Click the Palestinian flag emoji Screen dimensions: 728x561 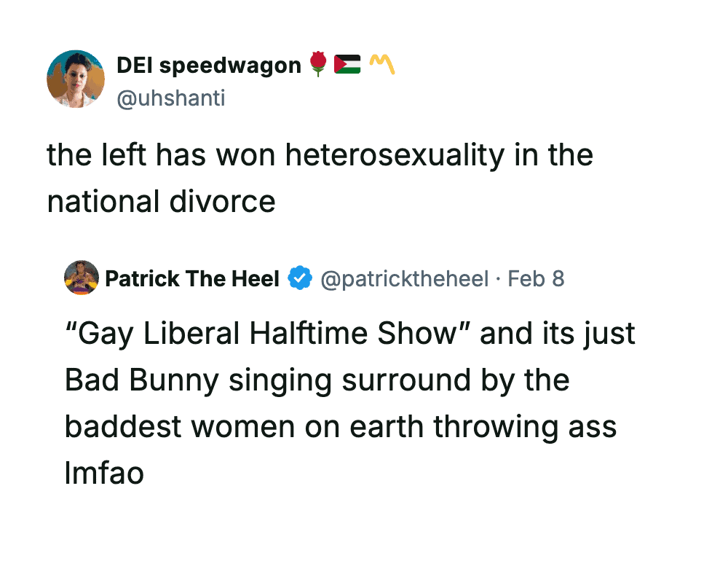(347, 65)
